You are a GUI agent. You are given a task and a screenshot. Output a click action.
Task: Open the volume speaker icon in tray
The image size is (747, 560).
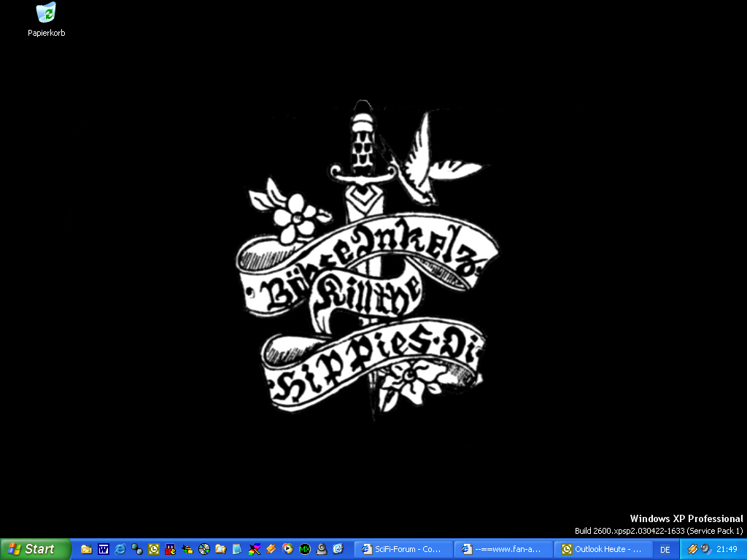705,549
